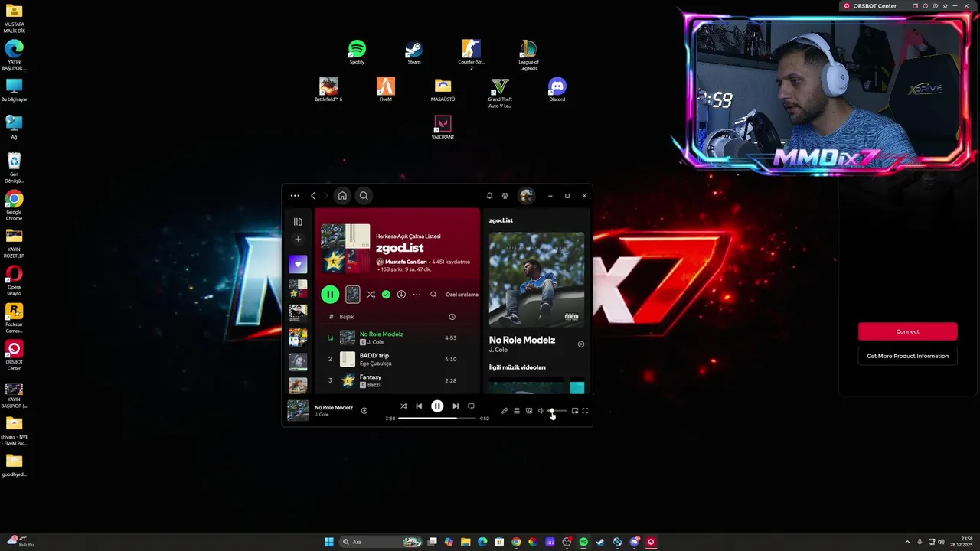Select the VALORANT desktop icon
The height and width of the screenshot is (551, 980).
pyautogui.click(x=443, y=127)
